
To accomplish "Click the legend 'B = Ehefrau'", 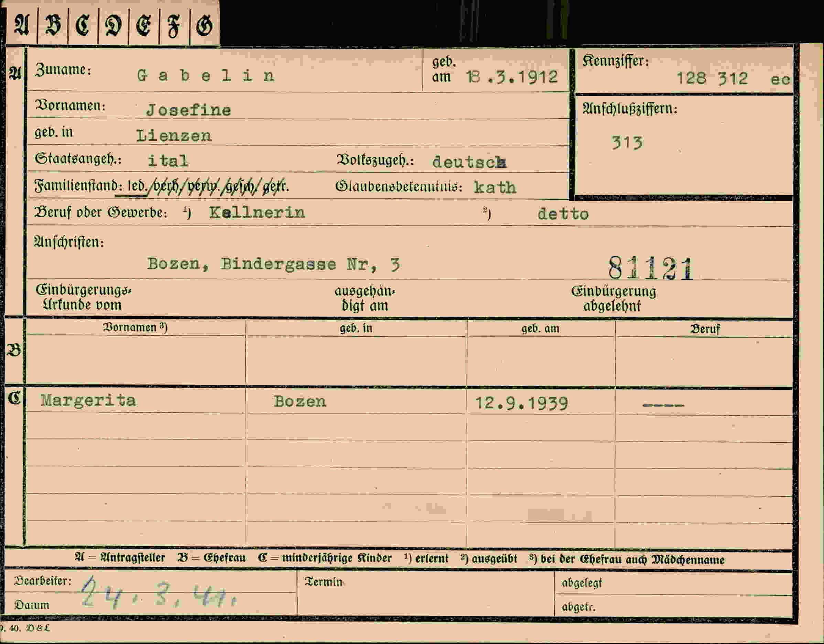I will tap(211, 558).
